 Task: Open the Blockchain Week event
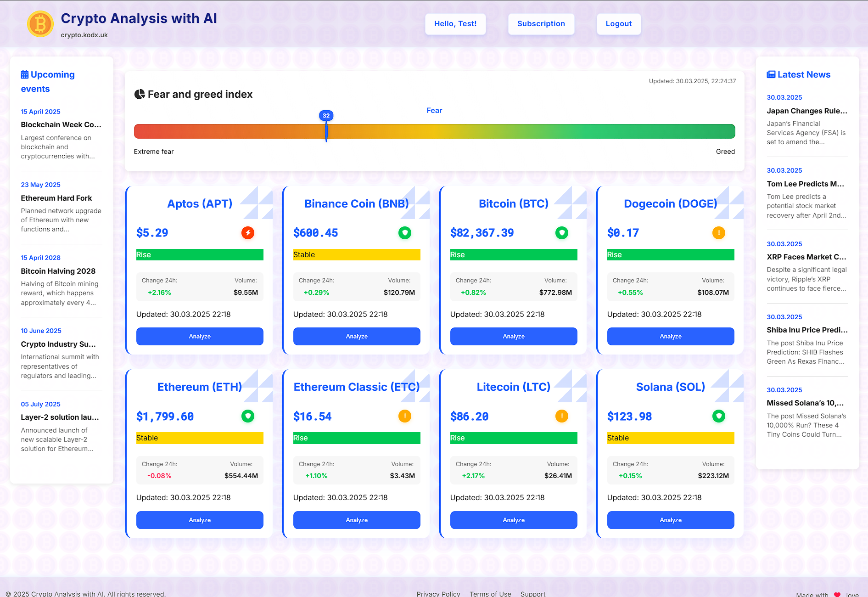[x=61, y=125]
